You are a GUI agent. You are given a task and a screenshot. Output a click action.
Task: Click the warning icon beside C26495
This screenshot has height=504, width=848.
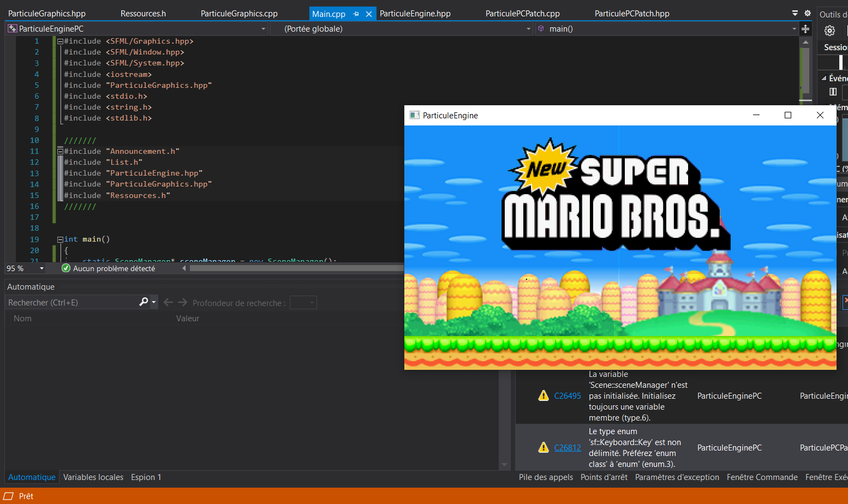coord(544,396)
